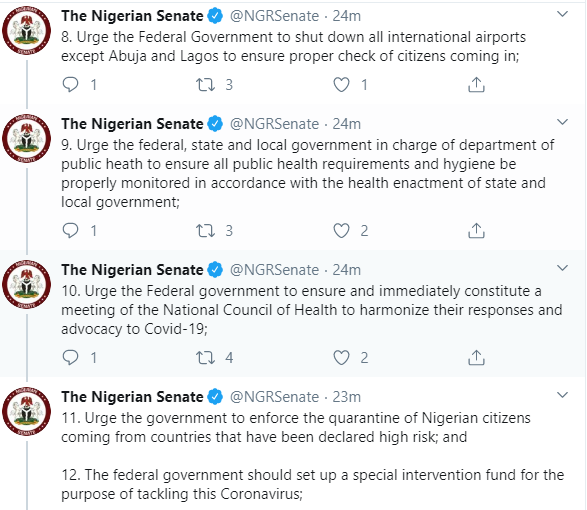This screenshot has width=587, height=510.
Task: Share tweet 8 via the share icon
Action: (476, 85)
